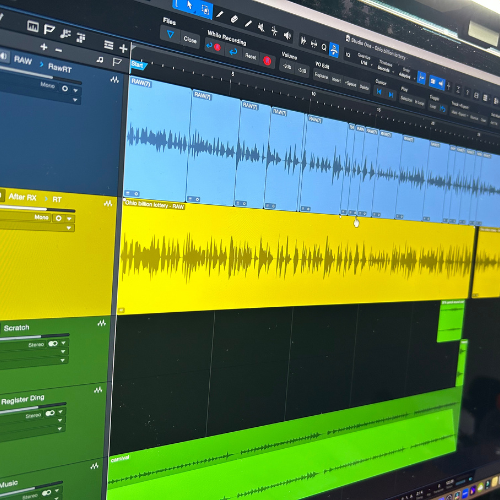Open the Snap mode dropdown
Viewport: 500px width, 500px height.
coord(406,76)
